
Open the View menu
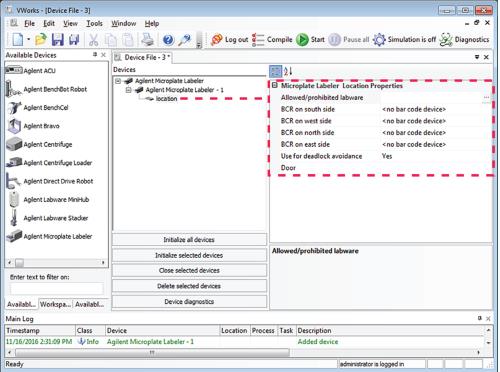[x=70, y=24]
